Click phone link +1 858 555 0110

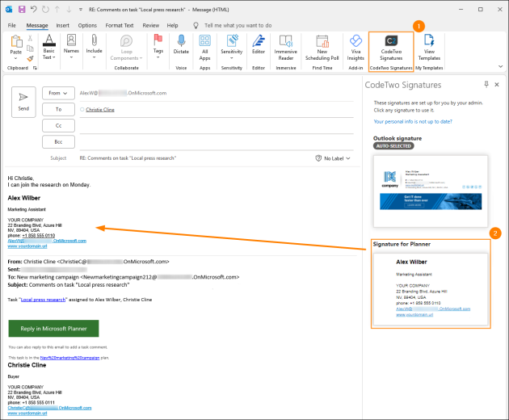click(39, 236)
